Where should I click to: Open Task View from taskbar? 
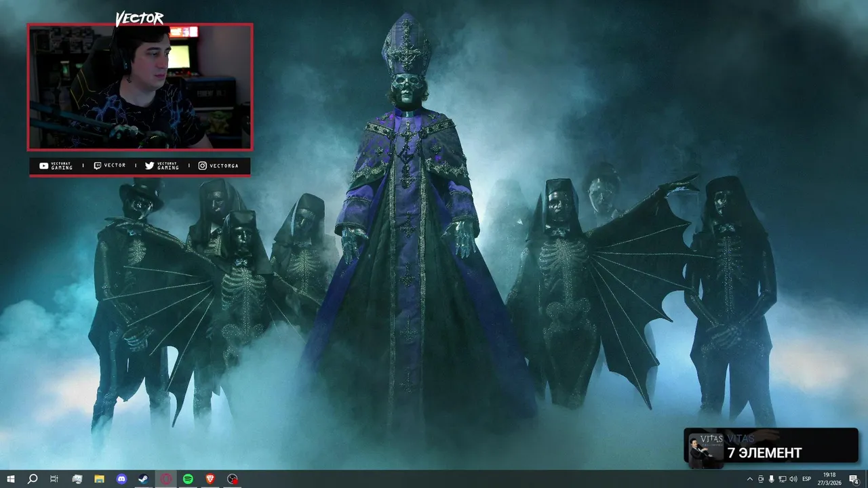click(x=54, y=479)
